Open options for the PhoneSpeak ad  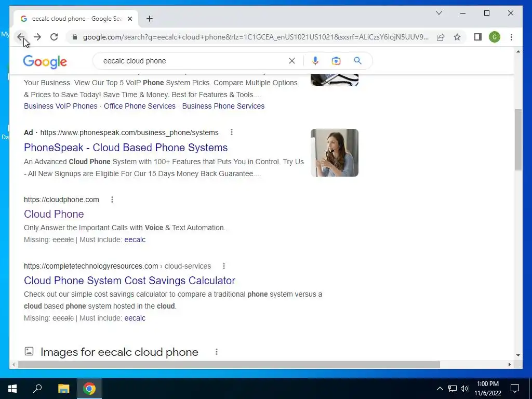232,132
